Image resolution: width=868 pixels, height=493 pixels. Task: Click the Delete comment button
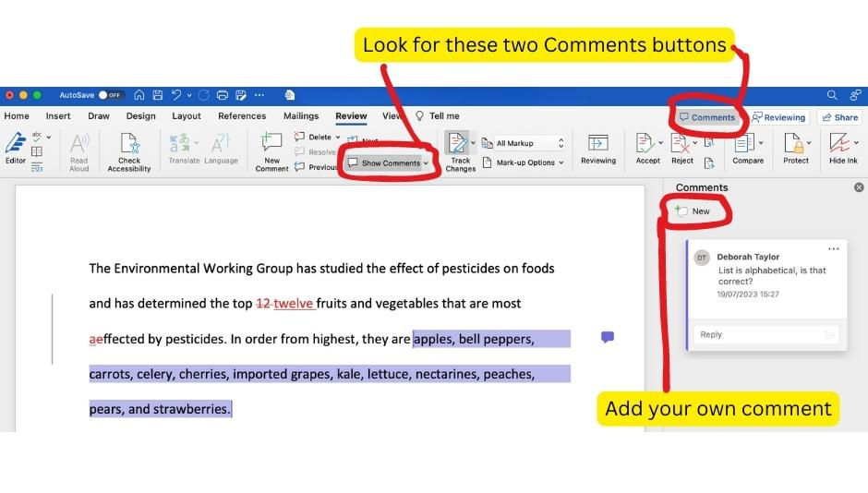coord(313,137)
